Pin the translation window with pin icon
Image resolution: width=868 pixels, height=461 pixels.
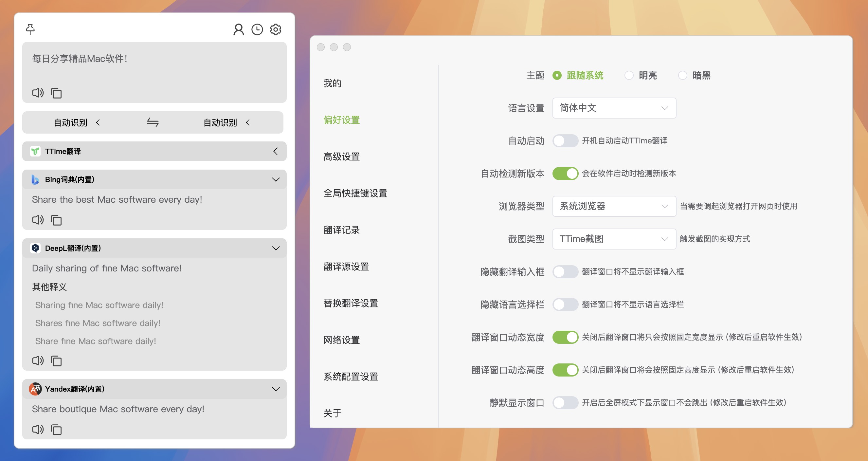pyautogui.click(x=30, y=29)
